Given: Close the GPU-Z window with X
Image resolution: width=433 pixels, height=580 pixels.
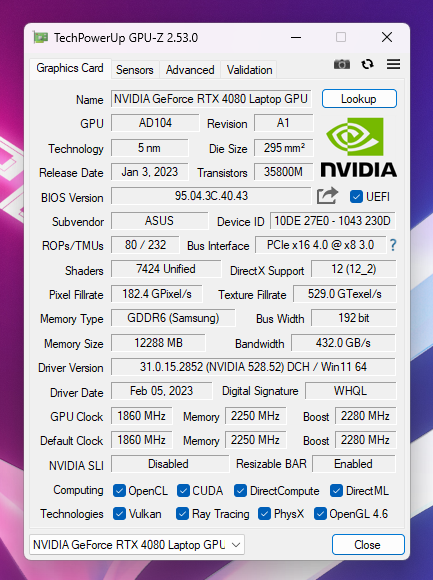Looking at the screenshot, I should click(x=387, y=37).
